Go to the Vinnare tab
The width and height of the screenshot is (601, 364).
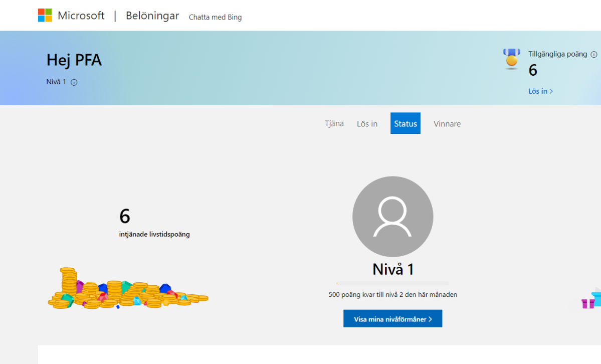pyautogui.click(x=447, y=124)
